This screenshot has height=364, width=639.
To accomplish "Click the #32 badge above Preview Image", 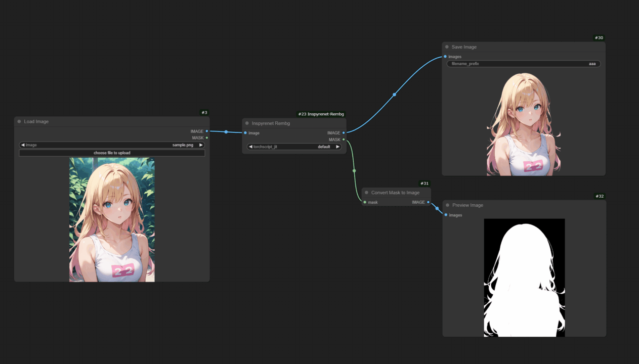I will tap(599, 196).
